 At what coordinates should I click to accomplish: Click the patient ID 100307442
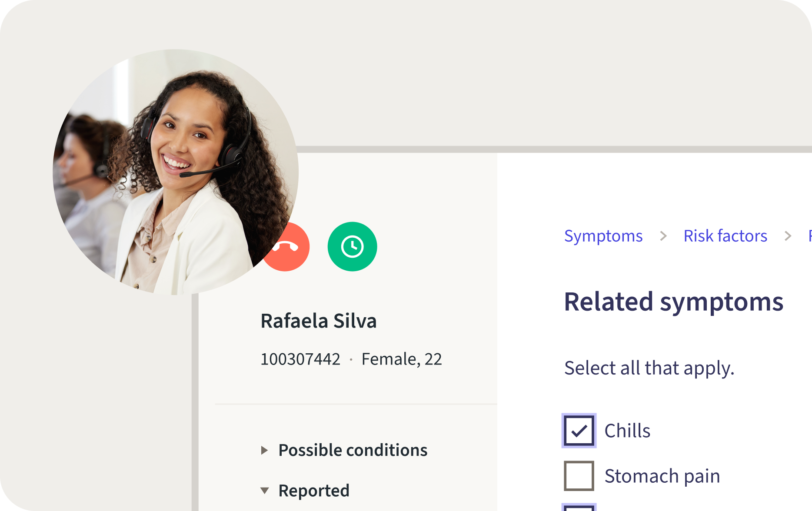coord(301,358)
